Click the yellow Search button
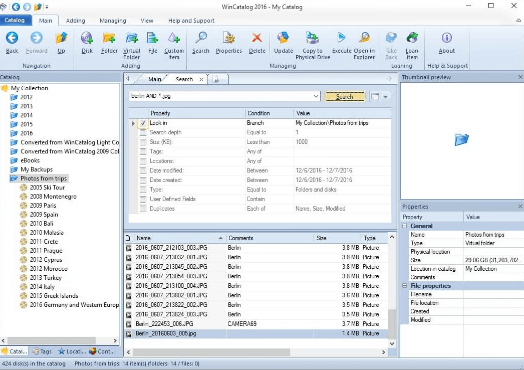This screenshot has width=524, height=370. (x=345, y=97)
